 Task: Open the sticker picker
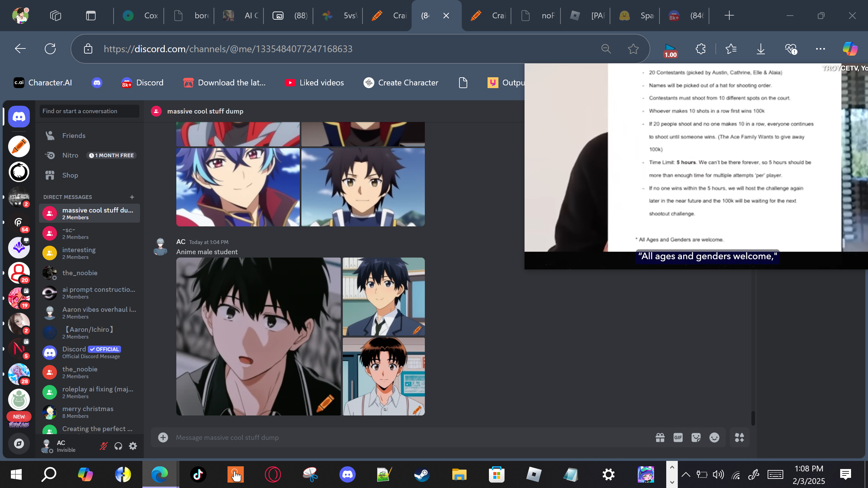tap(696, 438)
